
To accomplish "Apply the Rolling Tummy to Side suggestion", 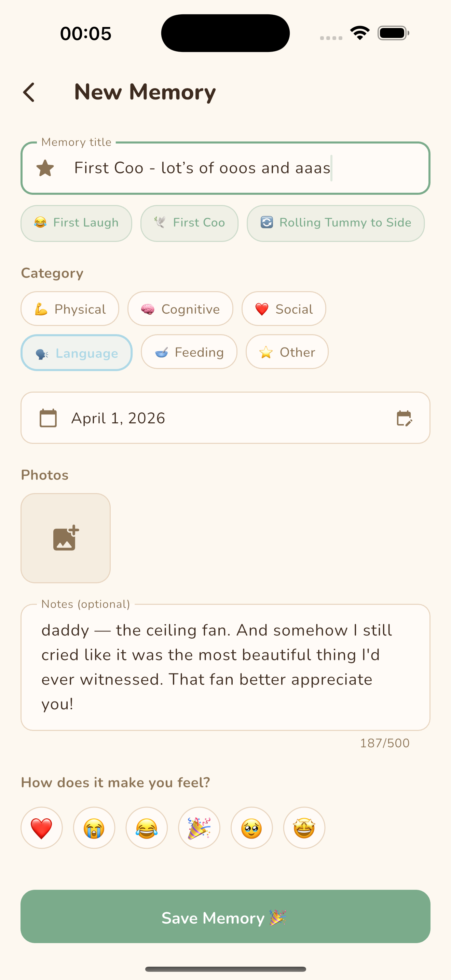I will 336,223.
